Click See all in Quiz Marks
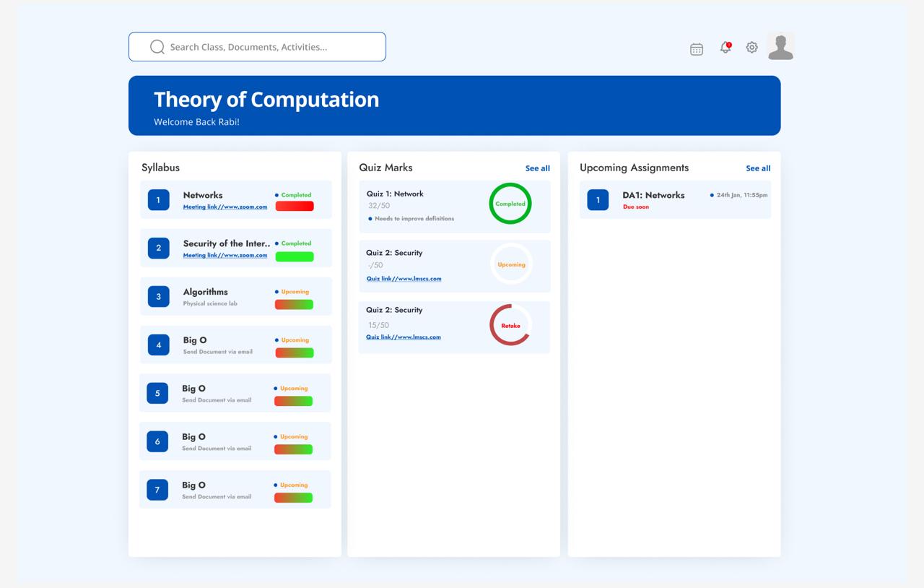 538,168
